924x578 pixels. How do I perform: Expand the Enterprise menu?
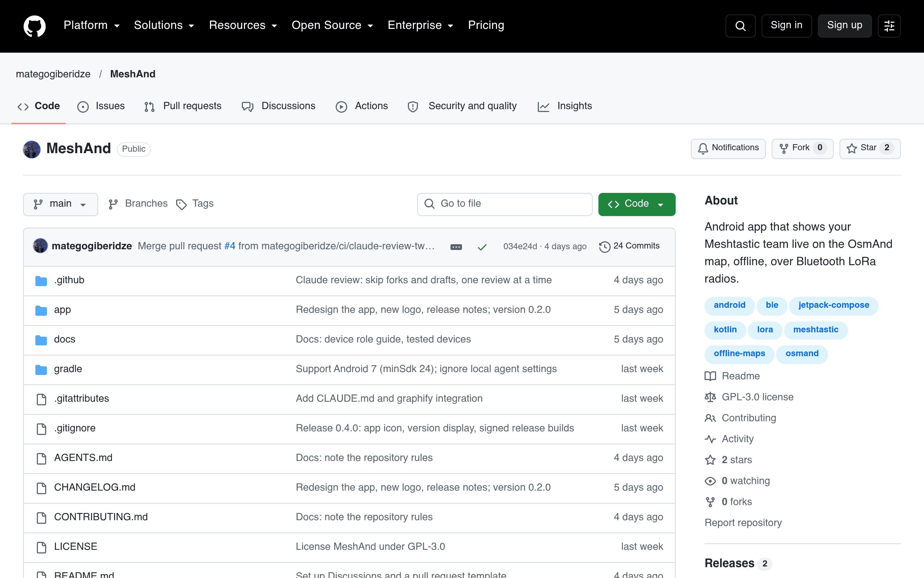coord(420,25)
